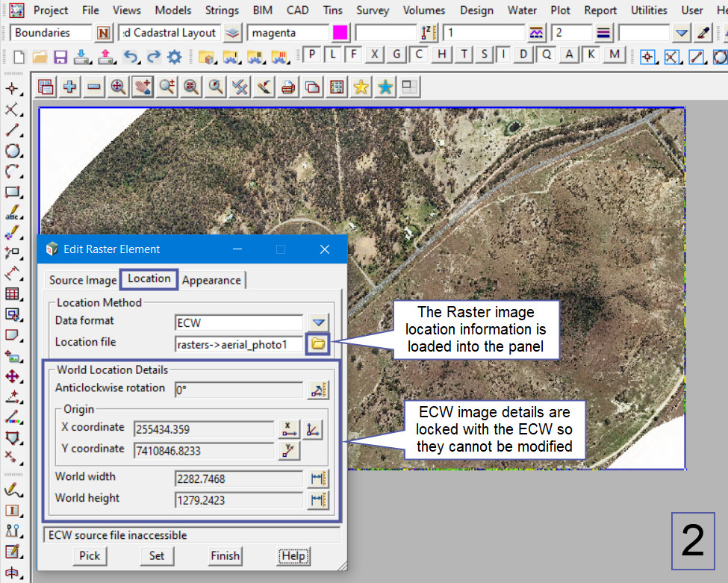
Task: Open the colour name field showing magenta
Action: click(x=287, y=33)
